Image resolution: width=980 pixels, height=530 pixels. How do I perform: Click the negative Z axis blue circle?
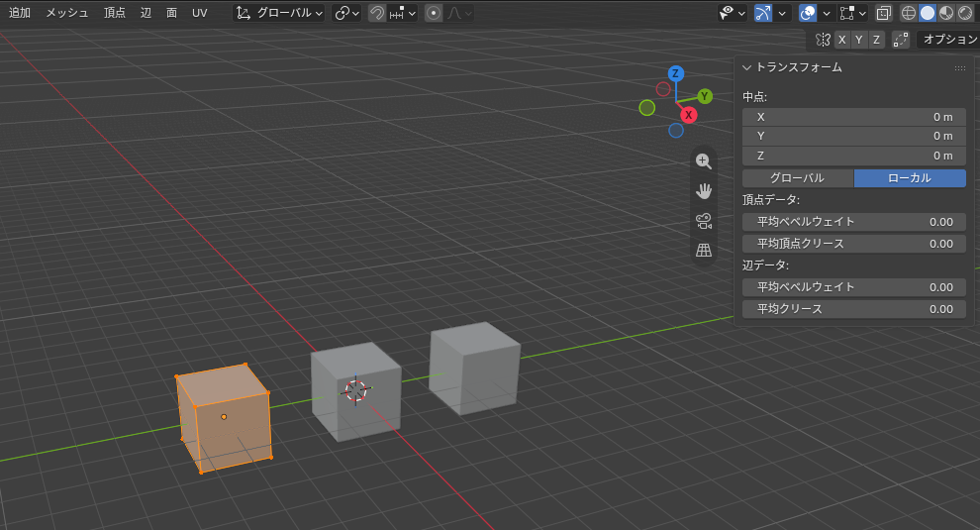click(x=676, y=130)
